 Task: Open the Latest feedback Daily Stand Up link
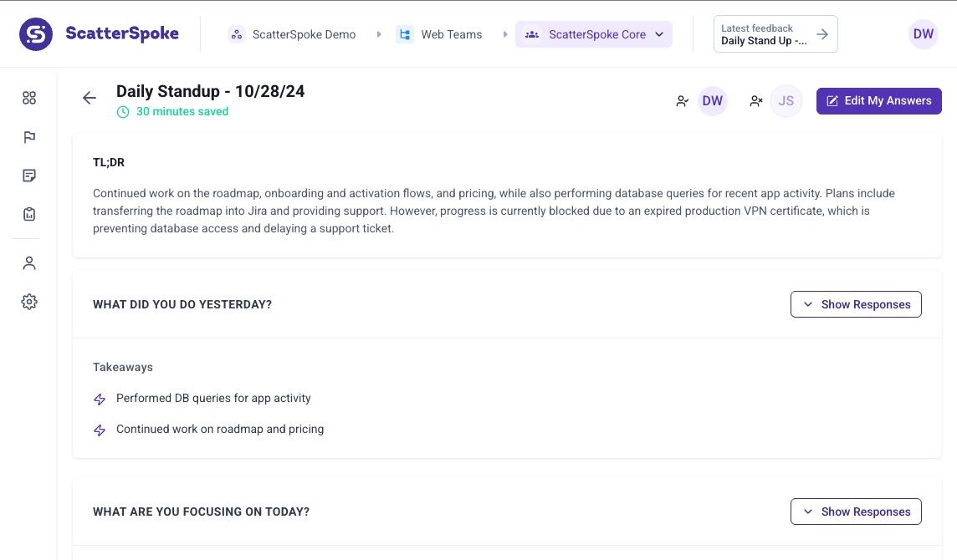(775, 34)
